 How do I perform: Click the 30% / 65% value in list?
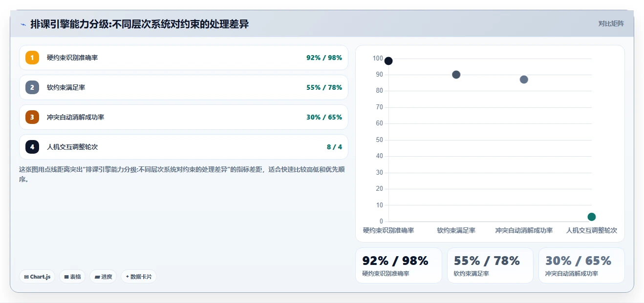coord(324,117)
